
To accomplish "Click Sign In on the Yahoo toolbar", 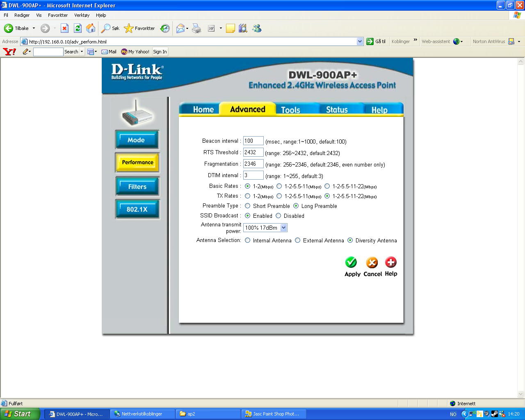I will pos(160,52).
